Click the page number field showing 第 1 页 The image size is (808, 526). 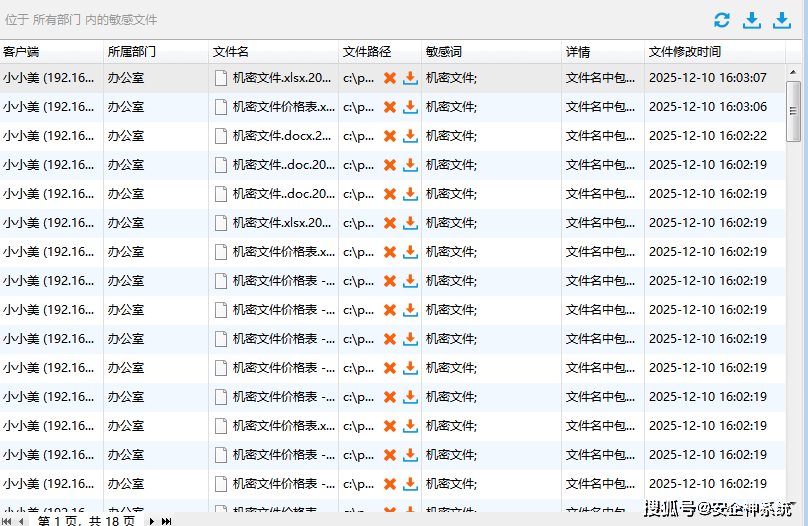pos(86,521)
